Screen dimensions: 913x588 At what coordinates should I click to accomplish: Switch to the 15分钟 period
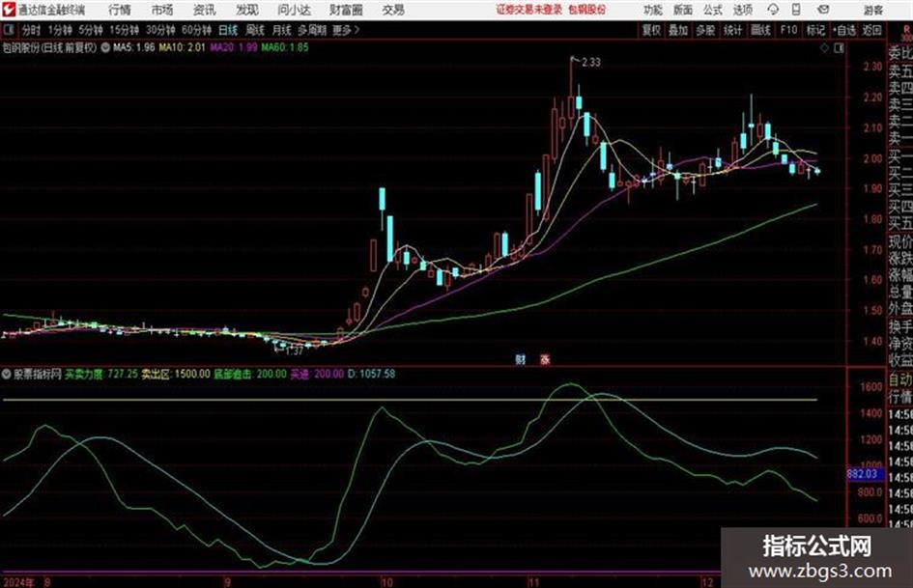coord(124,30)
